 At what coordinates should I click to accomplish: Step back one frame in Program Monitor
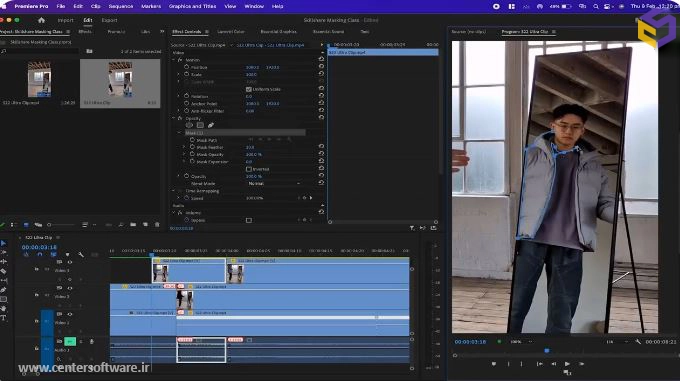tap(553, 364)
